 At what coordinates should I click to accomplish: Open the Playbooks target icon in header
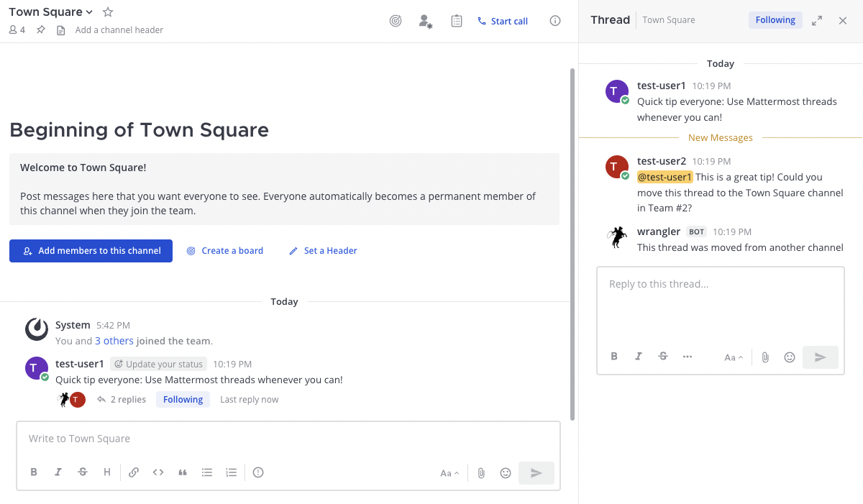[x=395, y=21]
